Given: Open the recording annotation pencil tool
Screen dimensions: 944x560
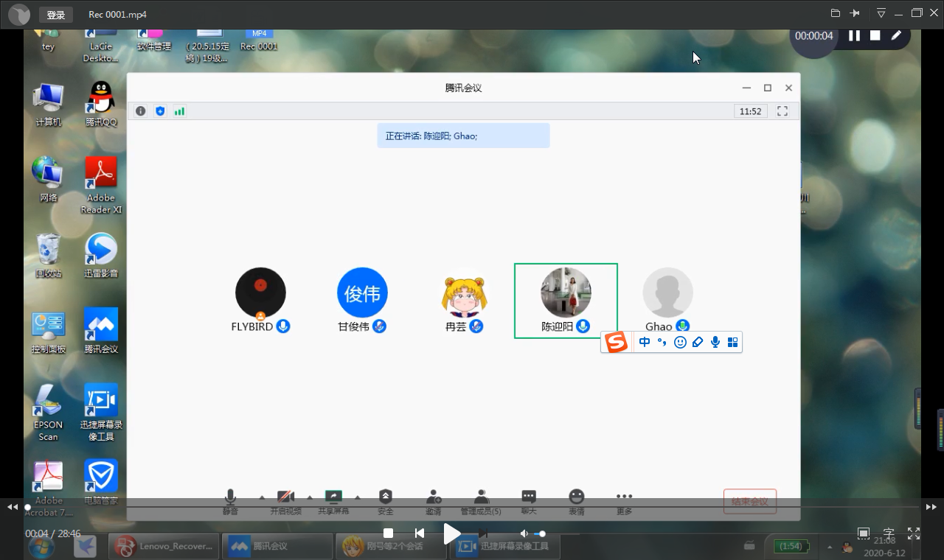Looking at the screenshot, I should click(896, 35).
